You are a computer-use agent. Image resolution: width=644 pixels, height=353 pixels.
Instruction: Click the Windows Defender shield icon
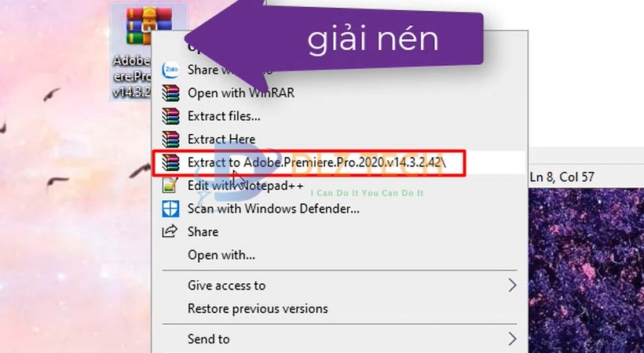coord(170,209)
